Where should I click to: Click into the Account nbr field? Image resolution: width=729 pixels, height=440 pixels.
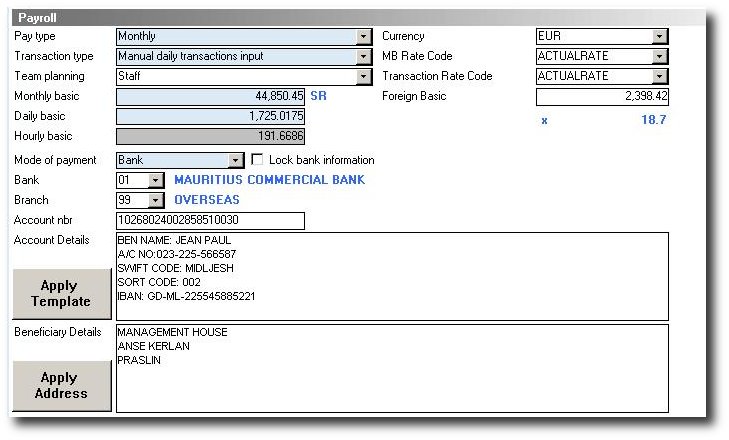(x=210, y=221)
